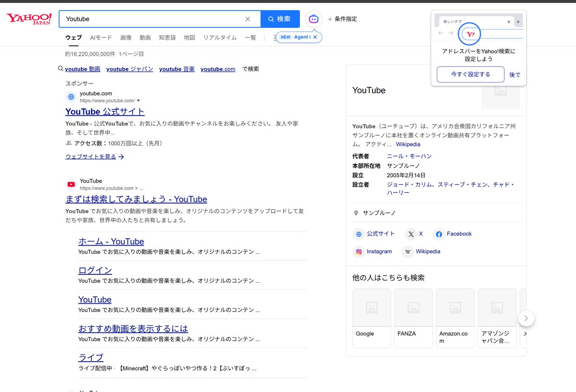Click Wikipedia source link in description
The image size is (576, 392).
point(408,144)
